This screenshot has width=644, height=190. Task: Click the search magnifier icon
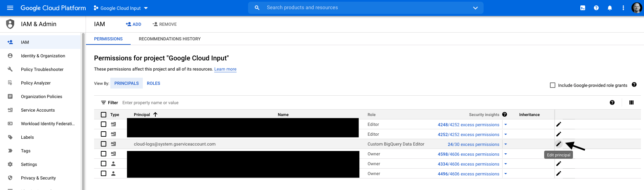(x=257, y=7)
